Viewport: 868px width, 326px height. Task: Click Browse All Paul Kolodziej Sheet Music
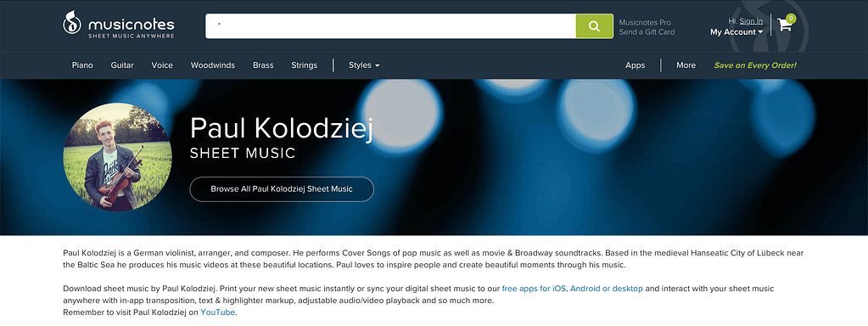tap(282, 189)
